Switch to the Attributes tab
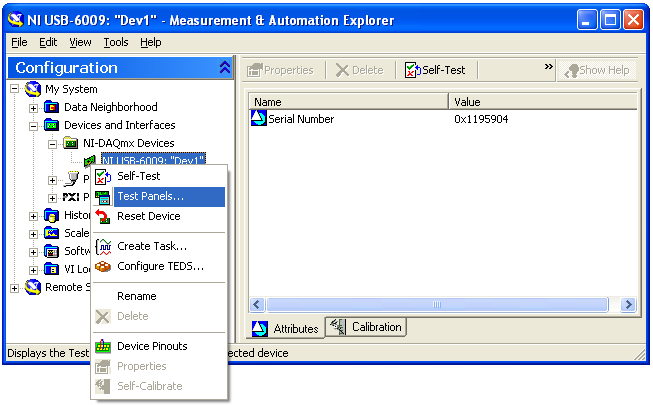Image resolution: width=653 pixels, height=405 pixels. pyautogui.click(x=287, y=328)
